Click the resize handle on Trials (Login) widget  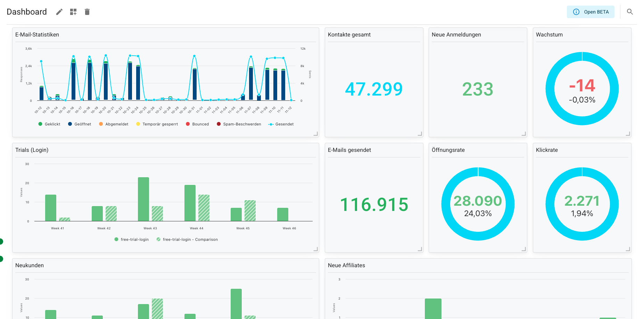point(315,249)
